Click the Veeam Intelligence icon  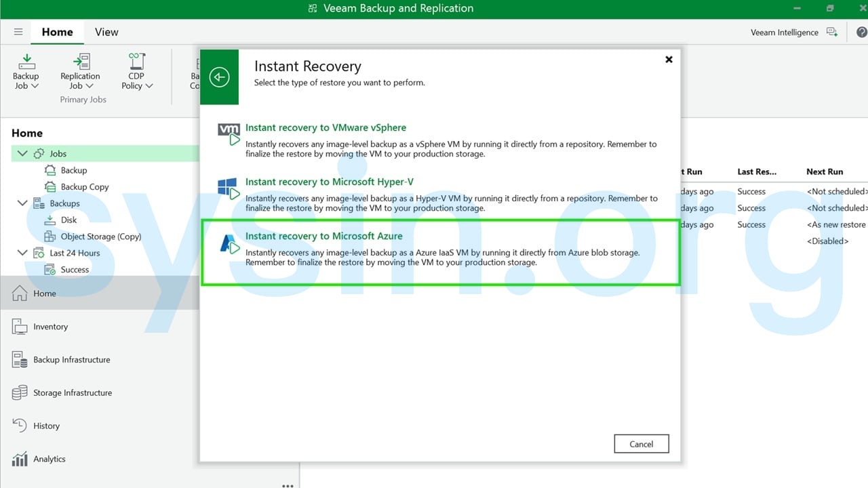(833, 32)
